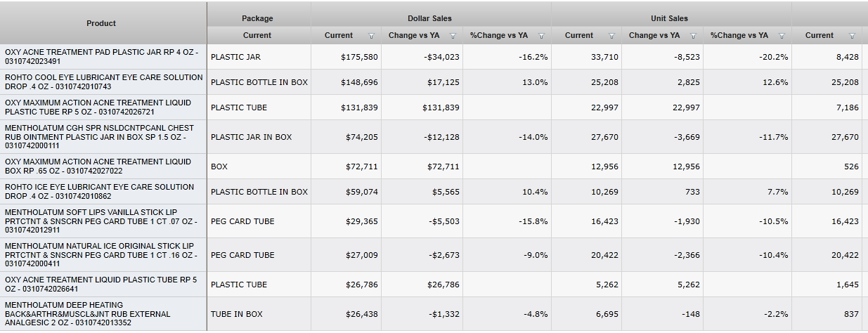Open filter for Unit Sales %Change vs YA
This screenshot has width=868, height=333.
coord(782,36)
